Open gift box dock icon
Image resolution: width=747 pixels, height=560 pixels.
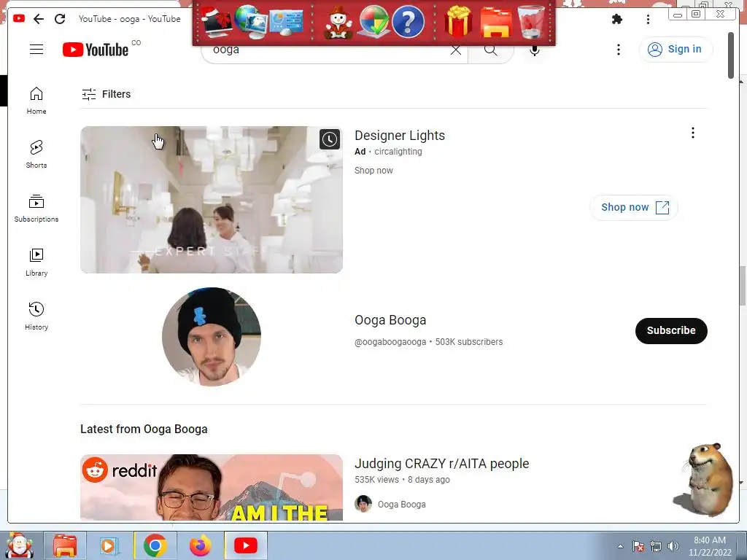(458, 21)
